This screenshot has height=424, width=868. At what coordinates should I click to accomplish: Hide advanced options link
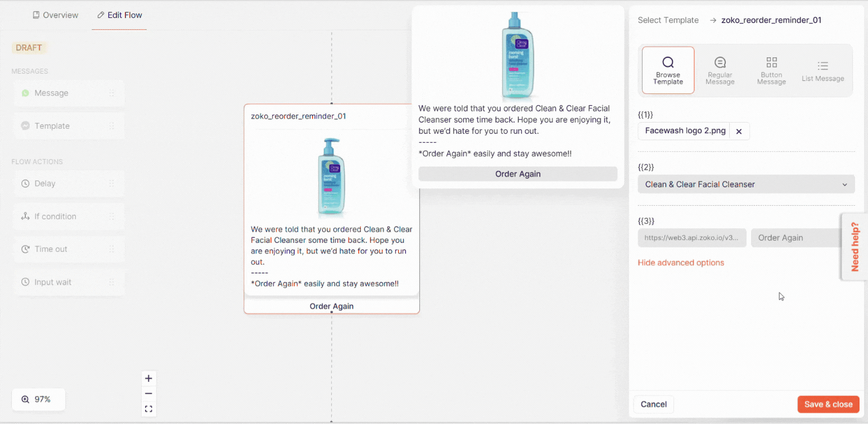point(681,263)
